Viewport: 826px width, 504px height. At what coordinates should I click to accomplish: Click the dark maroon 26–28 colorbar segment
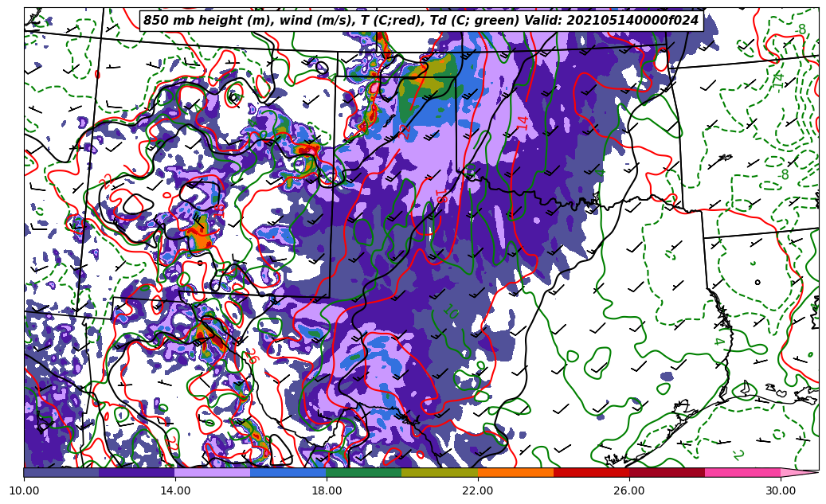(667, 472)
